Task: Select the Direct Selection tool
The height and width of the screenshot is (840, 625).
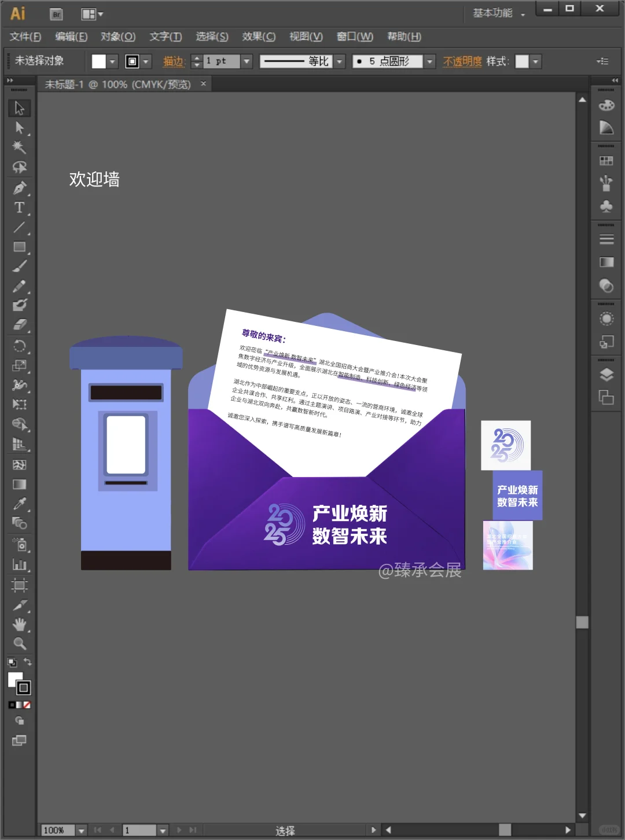Action: tap(19, 128)
